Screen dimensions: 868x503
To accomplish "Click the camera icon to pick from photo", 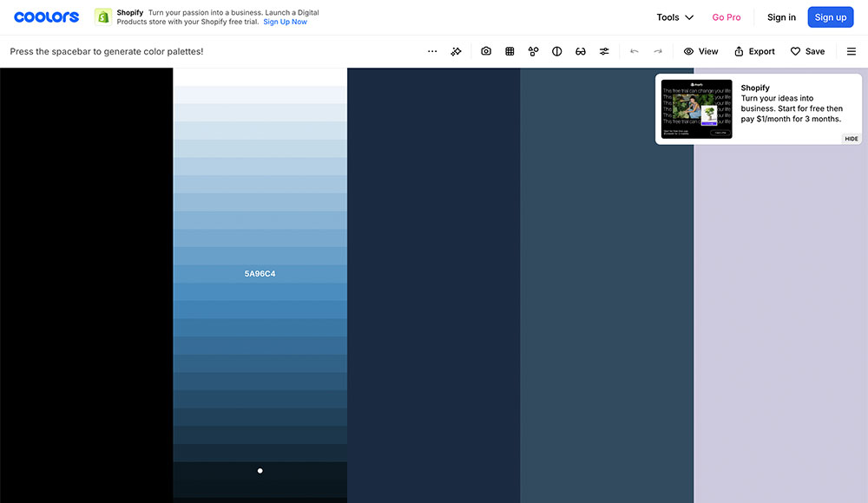I will pyautogui.click(x=486, y=51).
